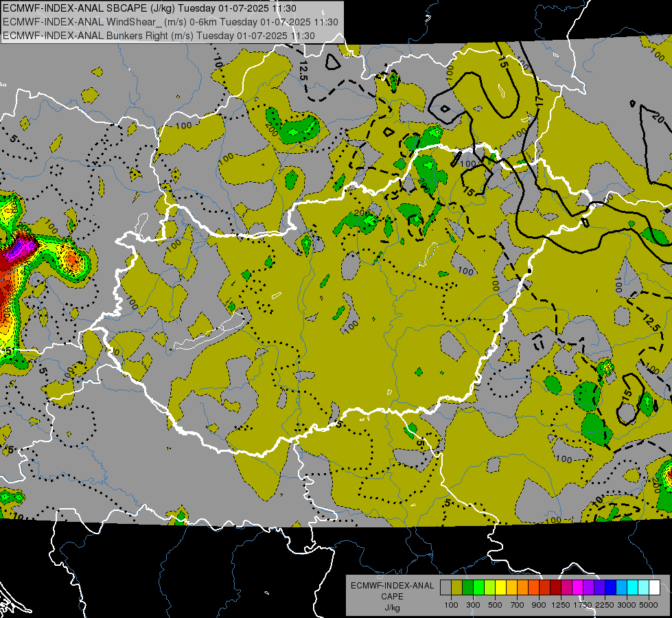Image resolution: width=672 pixels, height=618 pixels.
Task: Click the CAPE word in the legend
Action: click(x=393, y=596)
